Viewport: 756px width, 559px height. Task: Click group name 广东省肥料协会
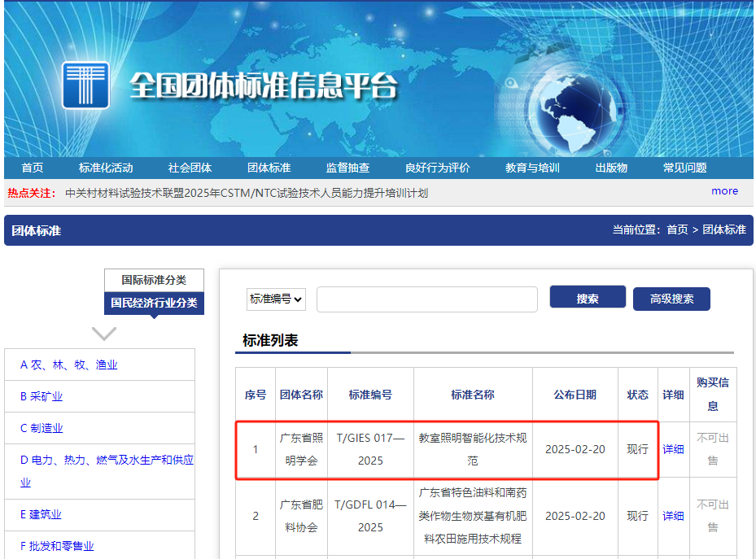(301, 516)
